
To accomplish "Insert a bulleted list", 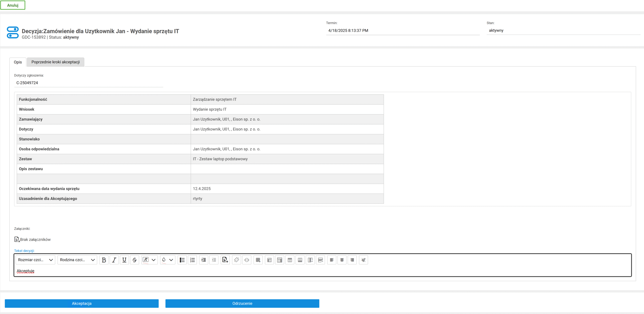I will (x=182, y=260).
